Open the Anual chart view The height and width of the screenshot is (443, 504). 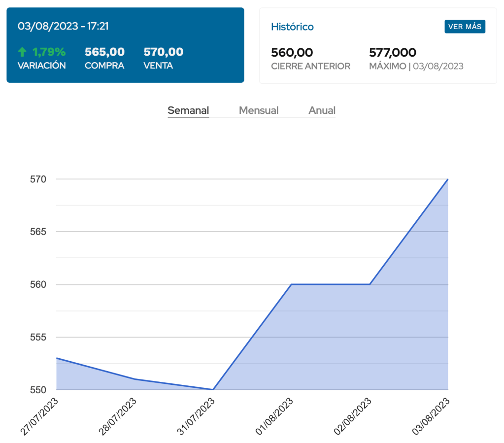click(322, 110)
